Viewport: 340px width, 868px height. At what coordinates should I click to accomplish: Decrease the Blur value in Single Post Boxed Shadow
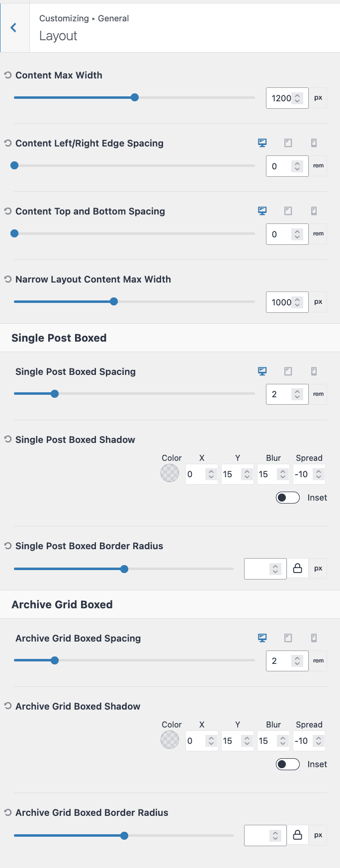coord(282,477)
